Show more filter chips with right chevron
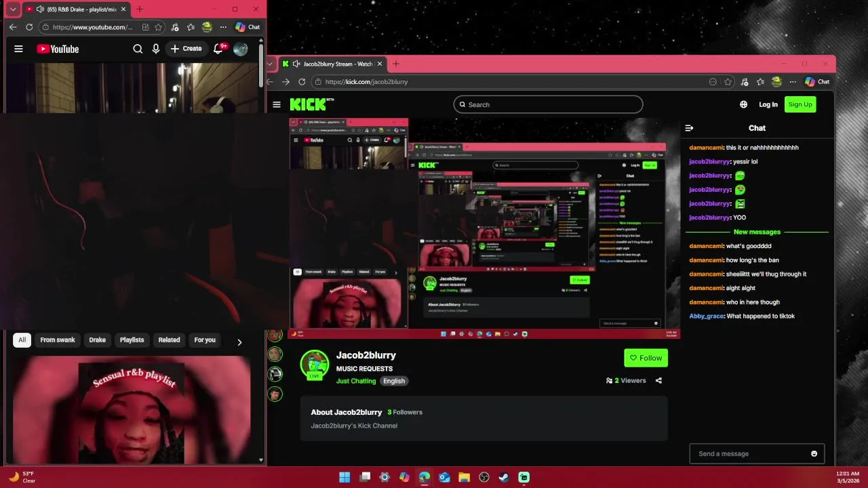Image resolution: width=868 pixels, height=488 pixels. point(239,342)
